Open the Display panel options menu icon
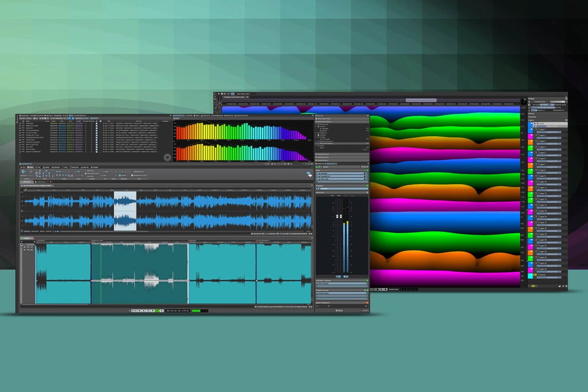588x392 pixels. pyautogui.click(x=566, y=98)
